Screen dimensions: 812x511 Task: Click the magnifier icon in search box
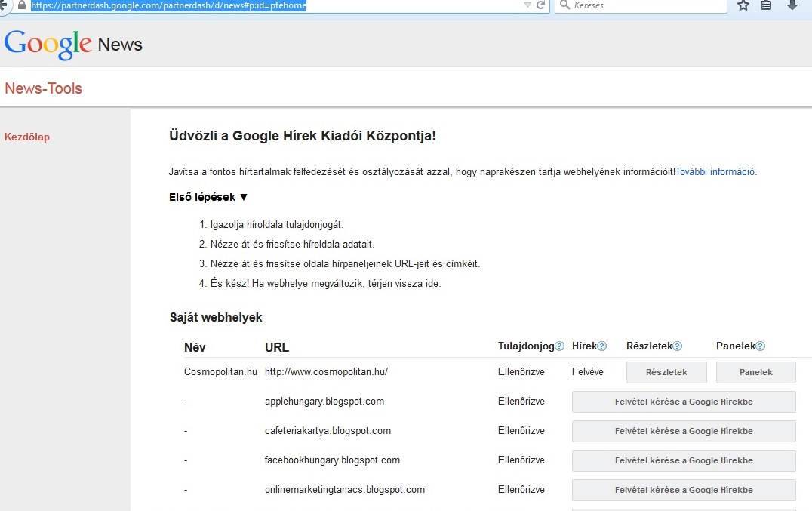(x=564, y=5)
